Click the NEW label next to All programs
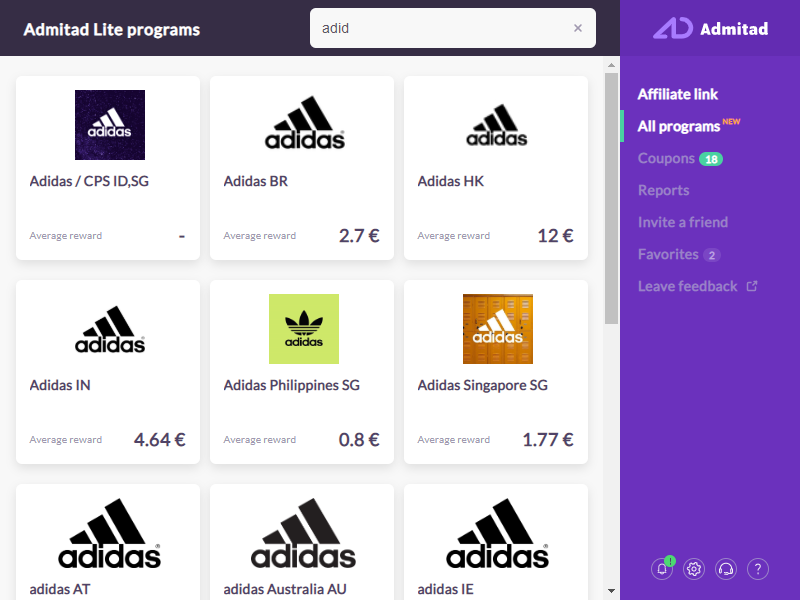Screen dimensions: 800x600 click(x=731, y=121)
